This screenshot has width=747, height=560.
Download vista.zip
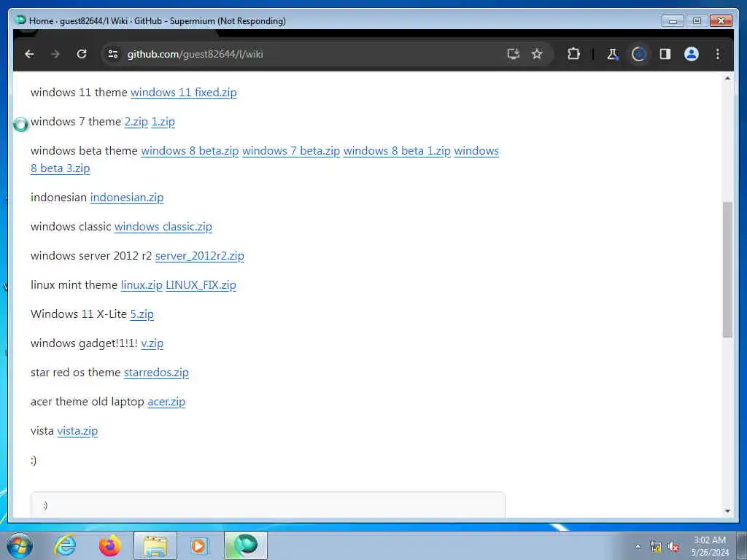(x=77, y=431)
